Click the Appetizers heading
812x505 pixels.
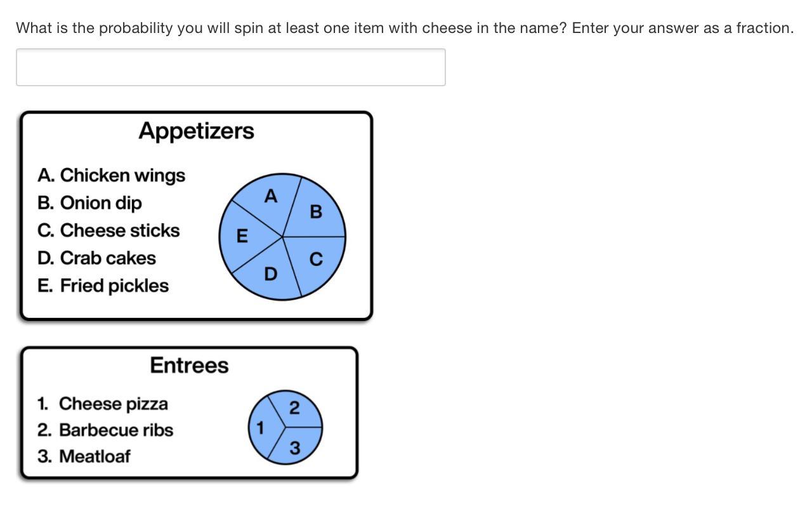pos(196,131)
